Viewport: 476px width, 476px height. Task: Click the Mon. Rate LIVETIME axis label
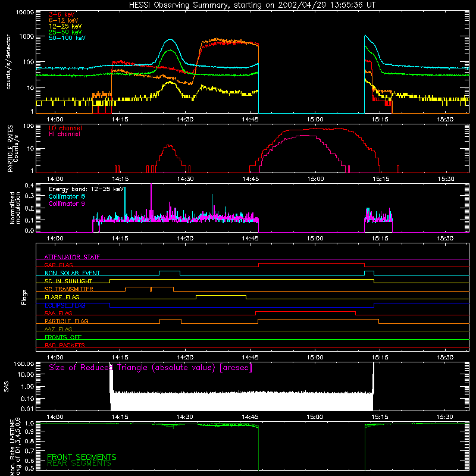click(15, 447)
